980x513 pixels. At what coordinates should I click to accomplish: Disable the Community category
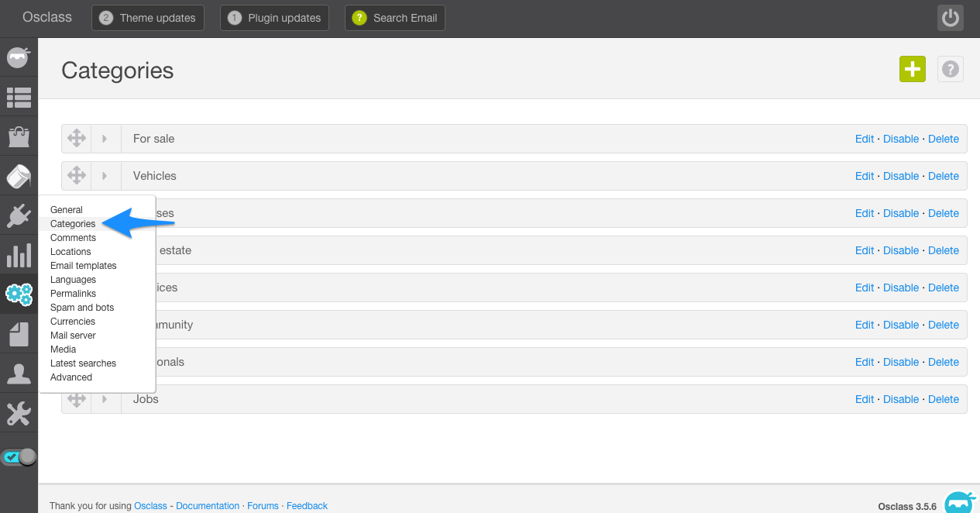point(901,325)
